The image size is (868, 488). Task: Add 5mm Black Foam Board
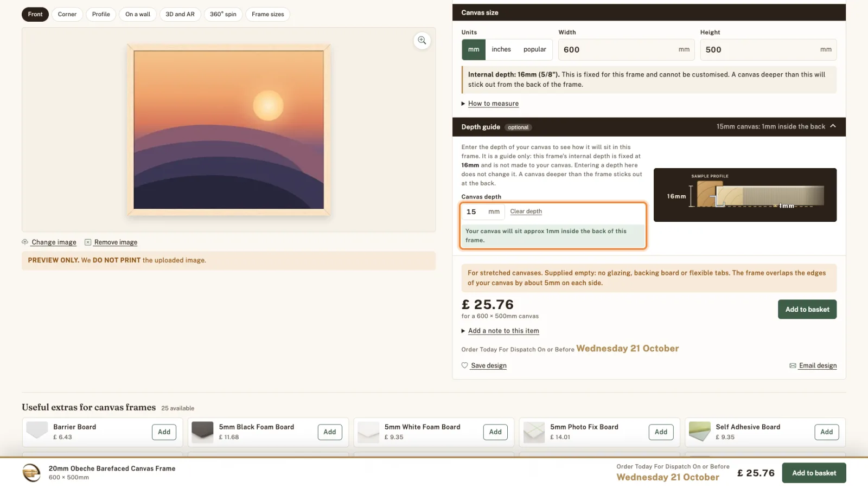pos(330,432)
